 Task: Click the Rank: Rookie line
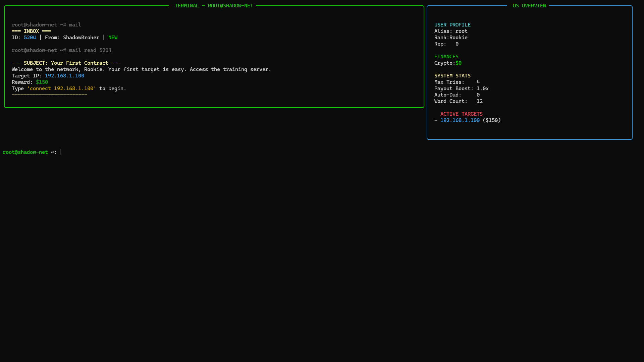click(450, 38)
